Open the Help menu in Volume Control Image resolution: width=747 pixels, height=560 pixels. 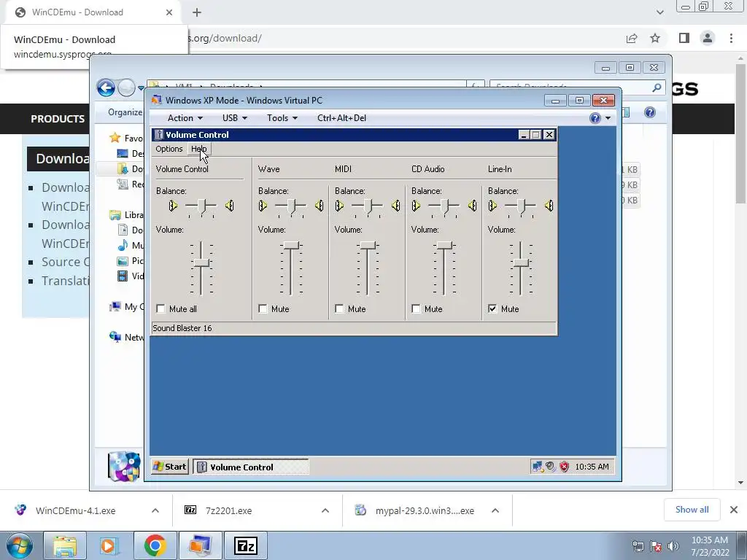pyautogui.click(x=198, y=149)
